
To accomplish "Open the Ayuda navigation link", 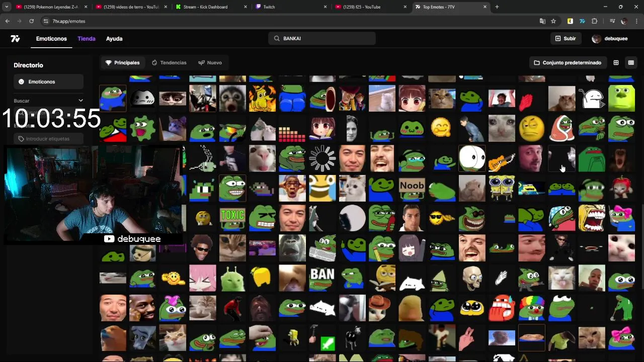I will coord(114,39).
